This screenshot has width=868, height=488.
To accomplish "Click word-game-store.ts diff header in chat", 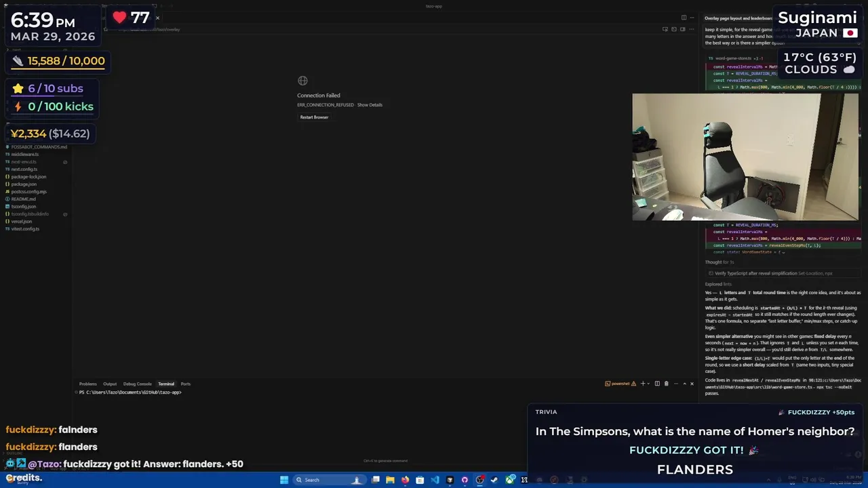I will pyautogui.click(x=735, y=58).
